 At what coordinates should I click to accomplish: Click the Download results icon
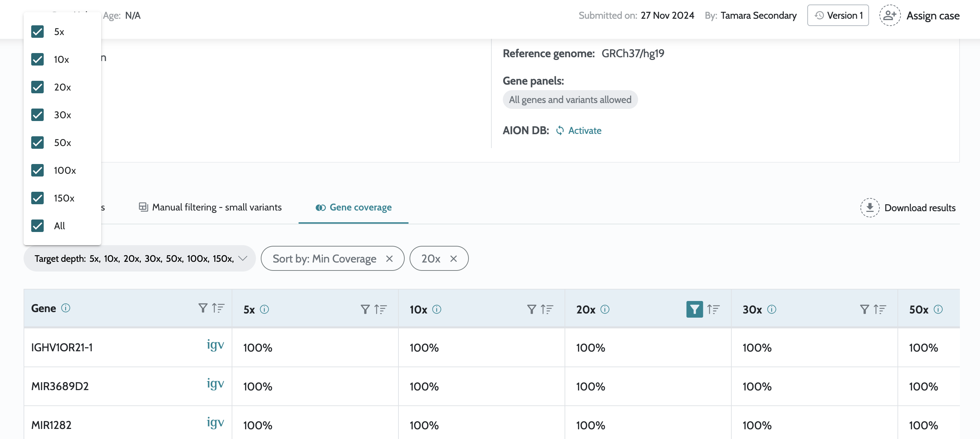pyautogui.click(x=869, y=208)
